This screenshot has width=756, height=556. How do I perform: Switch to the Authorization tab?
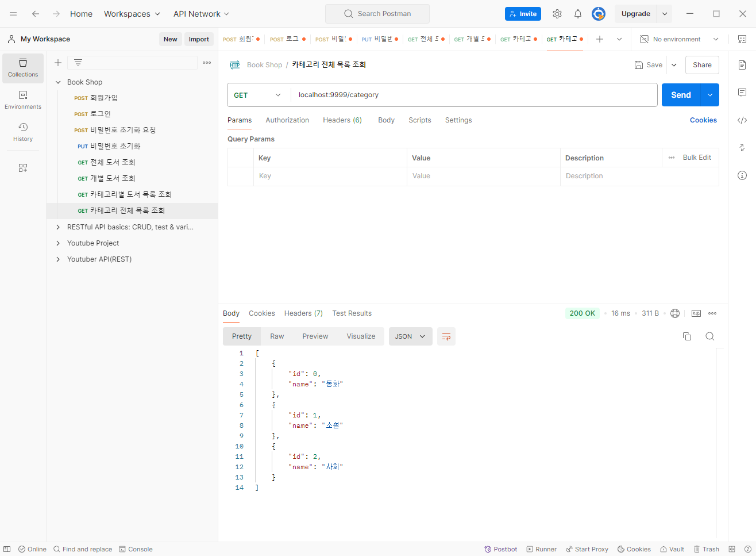[x=287, y=120]
